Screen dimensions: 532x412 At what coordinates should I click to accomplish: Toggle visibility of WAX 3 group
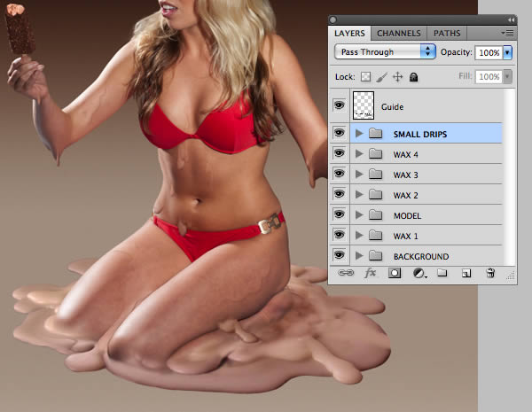[x=339, y=174]
